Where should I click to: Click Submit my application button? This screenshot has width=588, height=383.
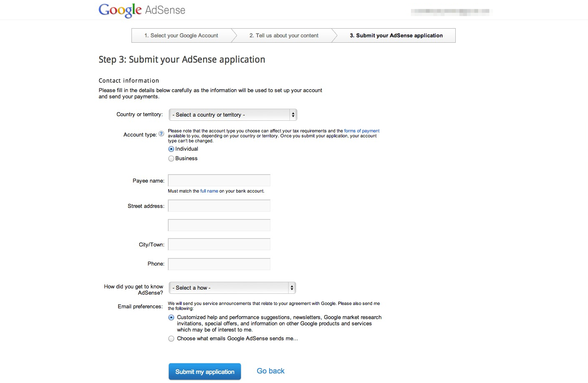[205, 372]
